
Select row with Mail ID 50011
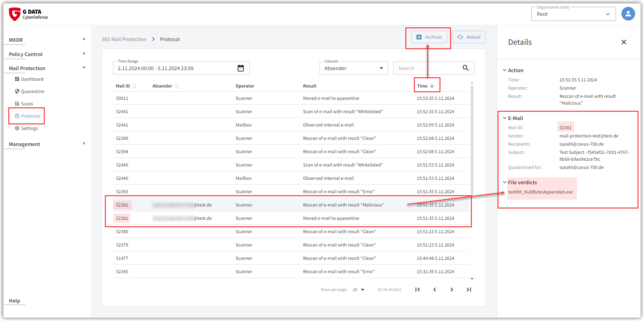coord(291,98)
